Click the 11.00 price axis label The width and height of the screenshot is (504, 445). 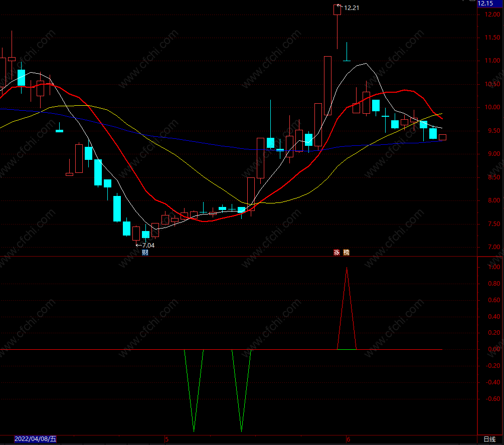pyautogui.click(x=492, y=61)
